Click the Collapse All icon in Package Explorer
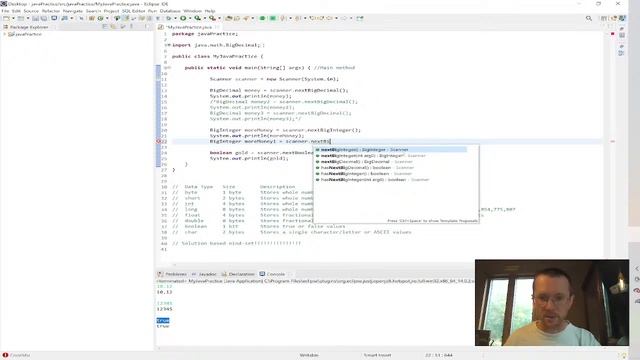The height and width of the screenshot is (360, 640). pos(105,27)
